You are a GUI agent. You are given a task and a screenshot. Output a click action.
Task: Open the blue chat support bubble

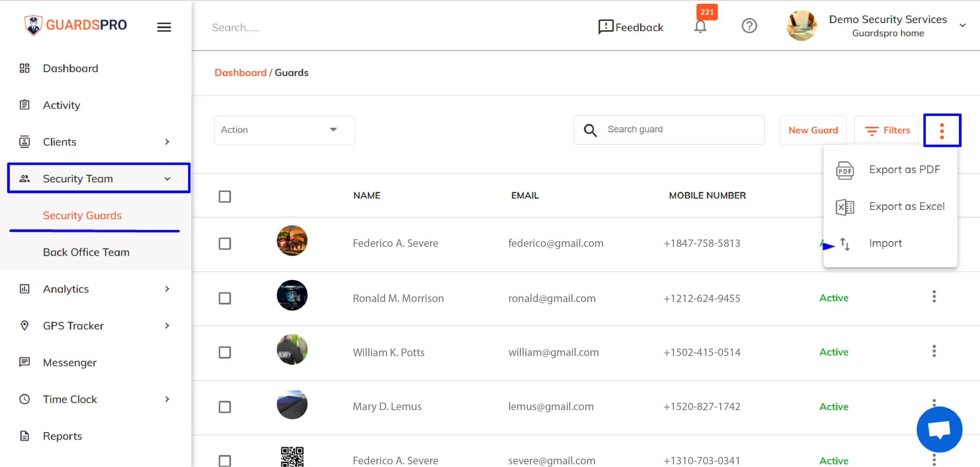(x=939, y=429)
